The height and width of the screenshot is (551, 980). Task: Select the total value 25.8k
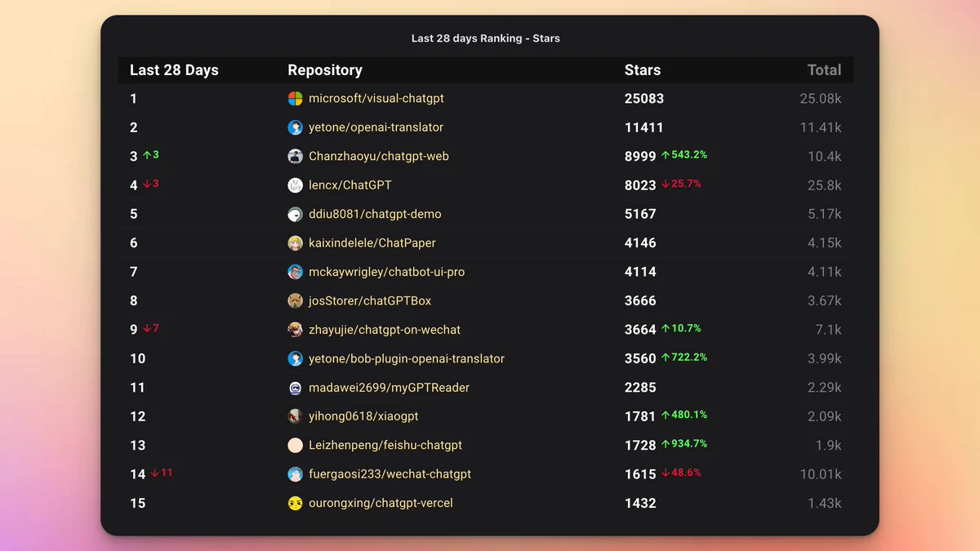point(824,185)
